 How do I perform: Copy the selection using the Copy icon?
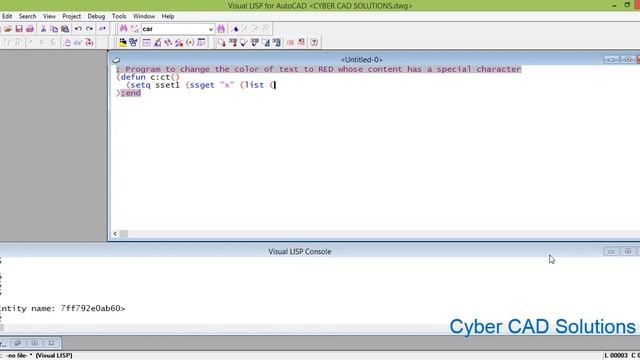(54, 29)
